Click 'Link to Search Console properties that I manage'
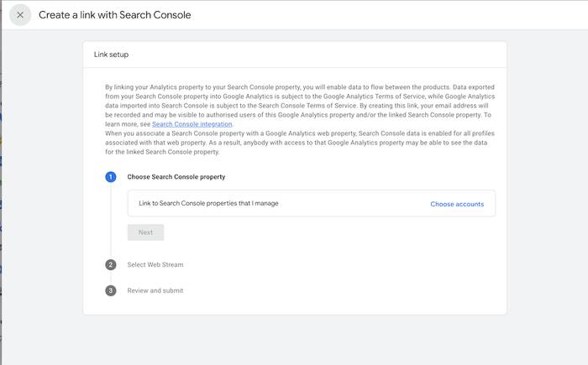This screenshot has width=588, height=365. click(208, 203)
